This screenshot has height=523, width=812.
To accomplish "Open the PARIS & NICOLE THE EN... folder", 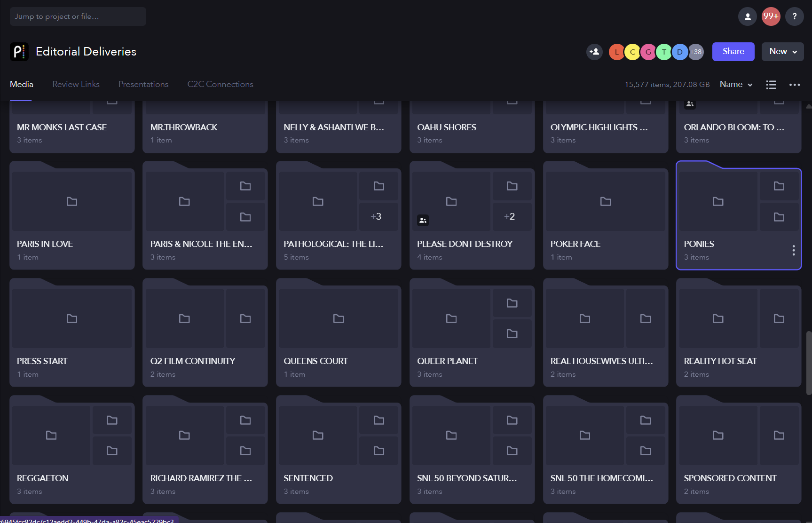I will pos(205,215).
